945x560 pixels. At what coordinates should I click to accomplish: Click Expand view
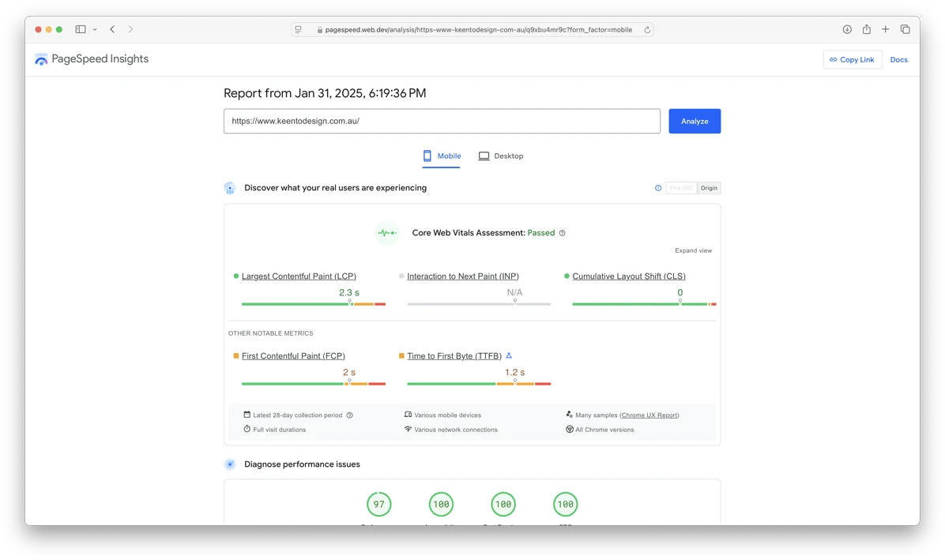(693, 250)
